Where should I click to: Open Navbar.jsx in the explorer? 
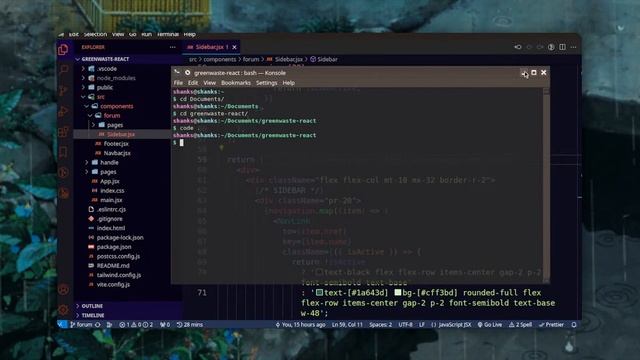click(x=117, y=153)
